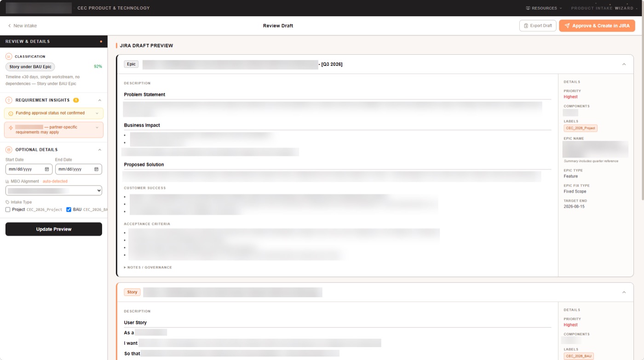
Task: Click the Story type badge
Action: click(x=132, y=292)
